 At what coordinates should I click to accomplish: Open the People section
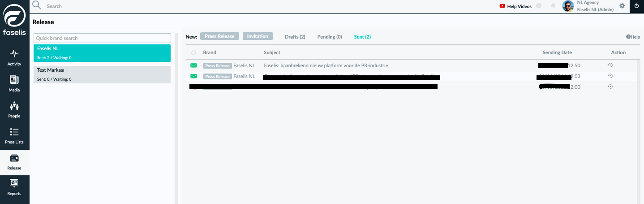pos(14,109)
